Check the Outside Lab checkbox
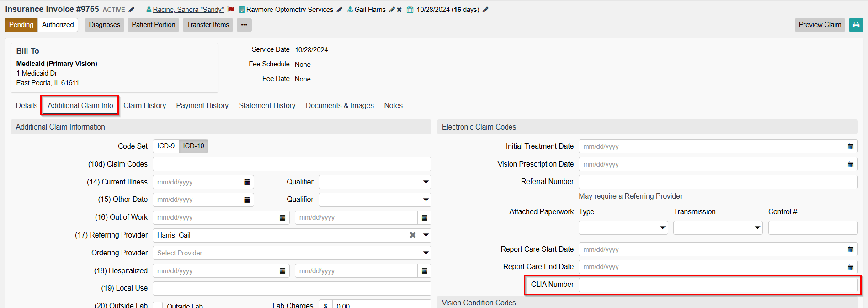This screenshot has height=308, width=868. pyautogui.click(x=158, y=305)
